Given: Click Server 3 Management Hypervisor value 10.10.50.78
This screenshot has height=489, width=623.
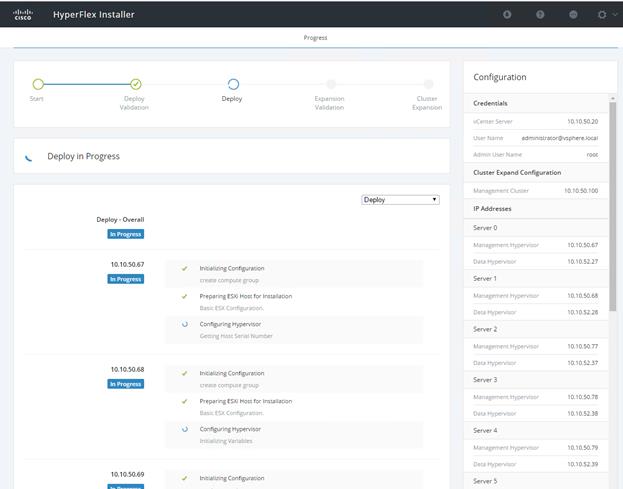Looking at the screenshot, I should tap(582, 397).
